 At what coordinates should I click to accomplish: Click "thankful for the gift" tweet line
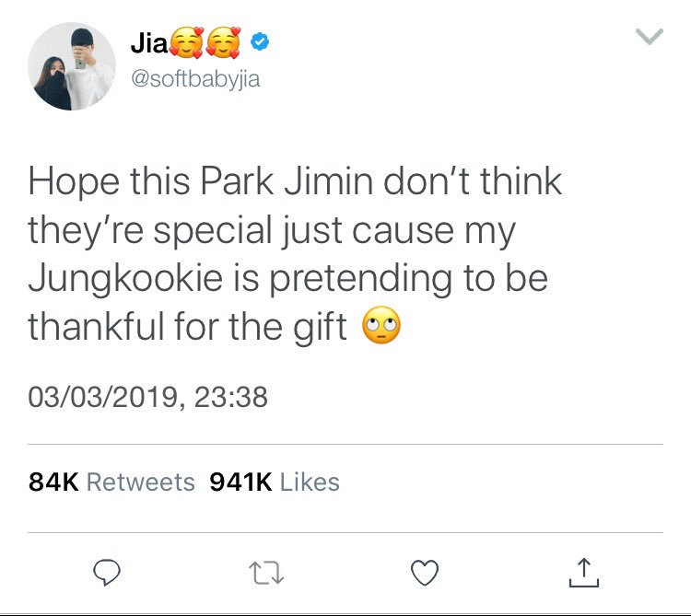(188, 326)
